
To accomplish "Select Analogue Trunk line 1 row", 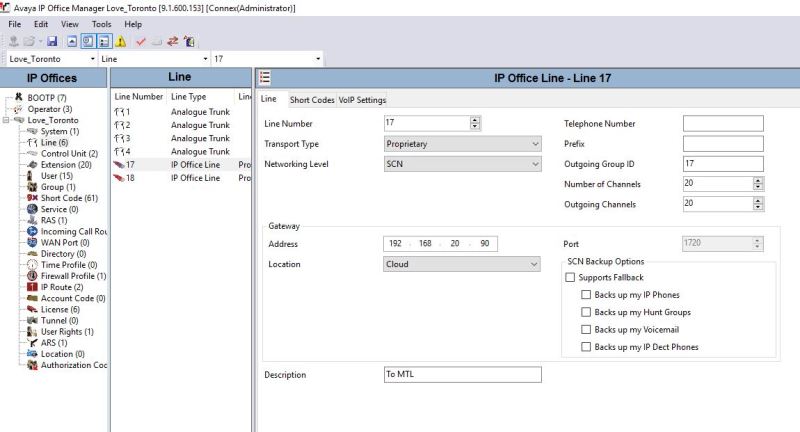I will 181,112.
